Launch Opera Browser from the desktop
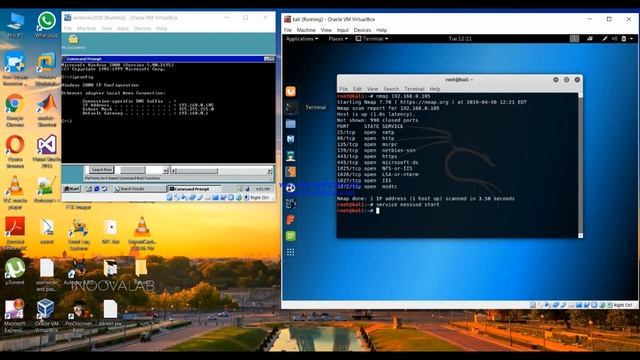This screenshot has height=360, width=640. [x=15, y=151]
